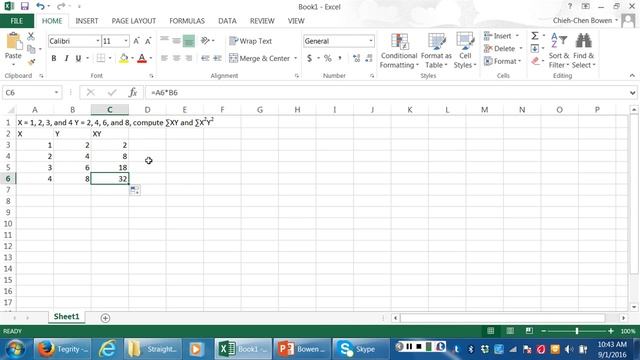Toggle Underline formatting

pos(78,58)
